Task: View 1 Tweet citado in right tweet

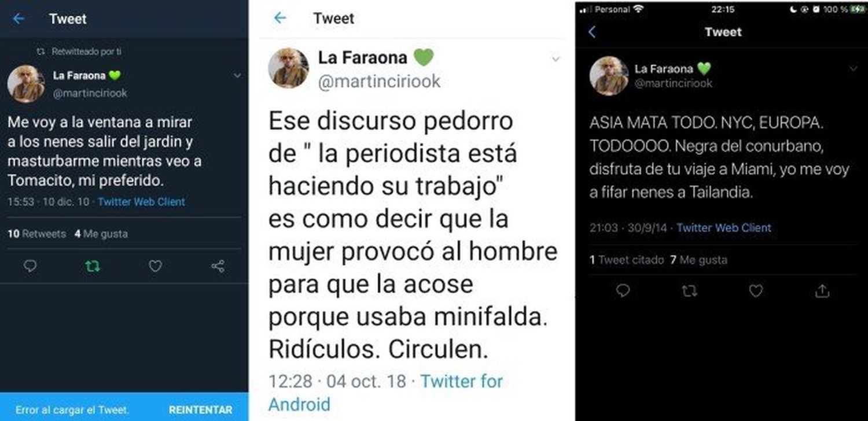Action: (627, 260)
